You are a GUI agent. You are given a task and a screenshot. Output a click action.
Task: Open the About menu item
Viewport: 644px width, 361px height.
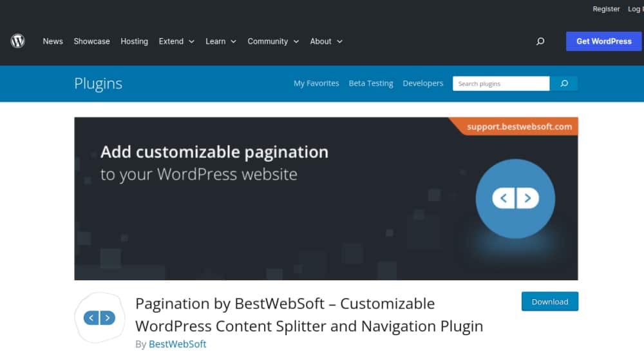tap(321, 41)
